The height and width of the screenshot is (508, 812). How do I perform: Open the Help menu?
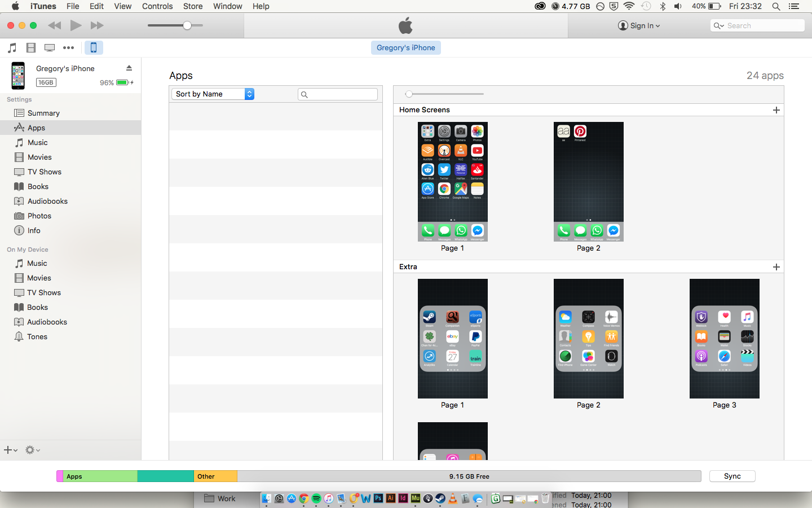pos(261,6)
